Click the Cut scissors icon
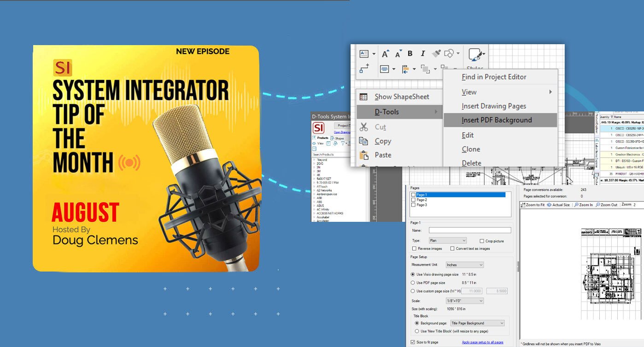644x347 pixels. pos(364,127)
